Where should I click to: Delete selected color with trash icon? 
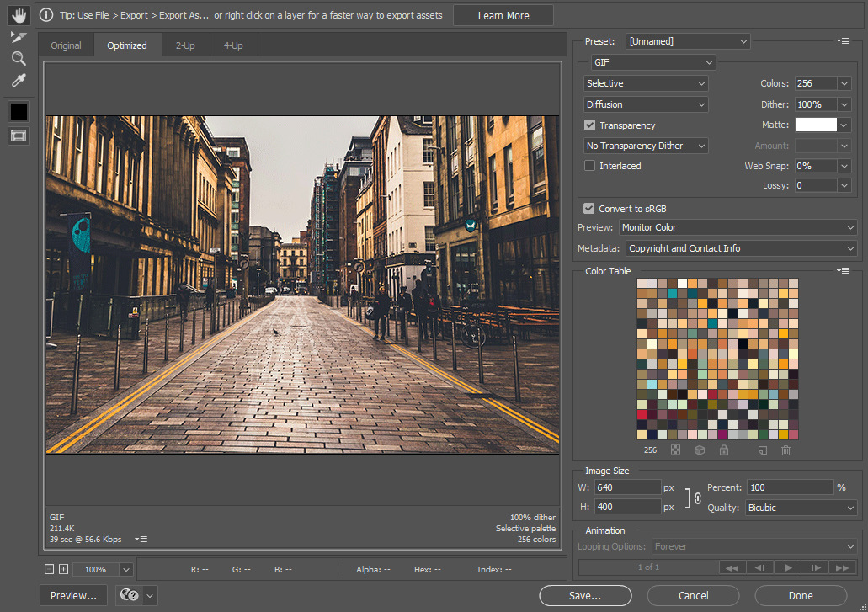tap(785, 450)
